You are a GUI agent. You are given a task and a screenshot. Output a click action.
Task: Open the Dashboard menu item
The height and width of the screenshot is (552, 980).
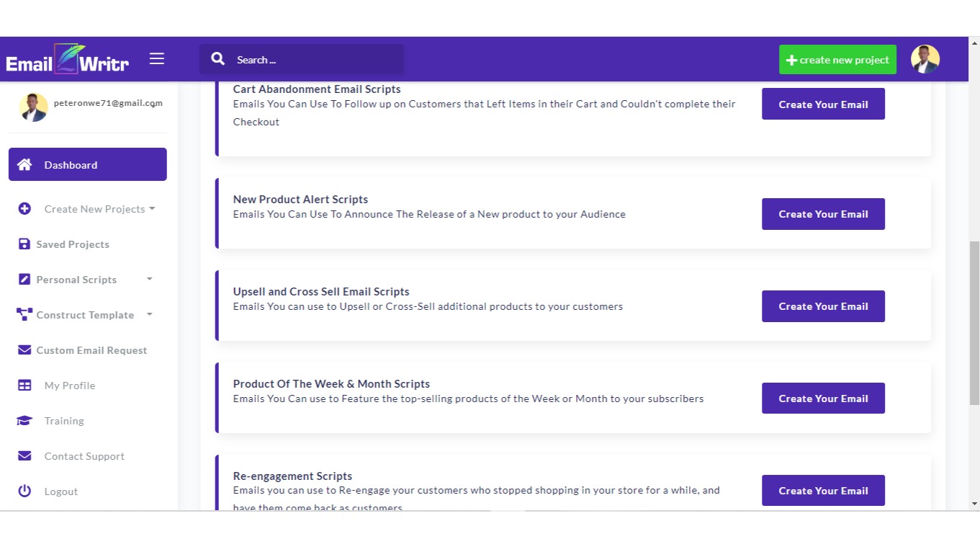[88, 164]
